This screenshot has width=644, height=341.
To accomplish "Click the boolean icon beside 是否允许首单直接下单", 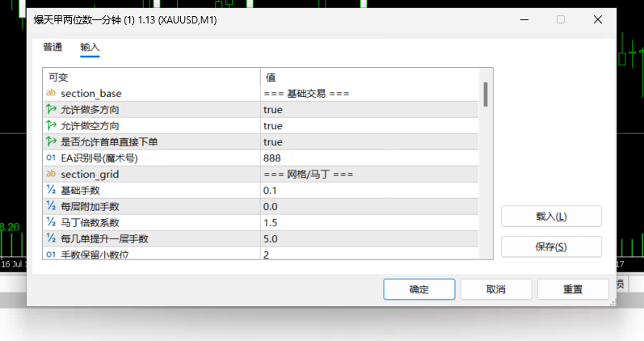I will [51, 141].
